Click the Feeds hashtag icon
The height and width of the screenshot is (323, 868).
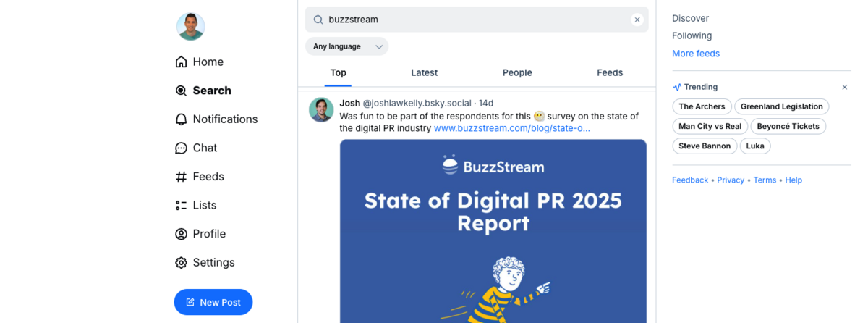pos(181,177)
